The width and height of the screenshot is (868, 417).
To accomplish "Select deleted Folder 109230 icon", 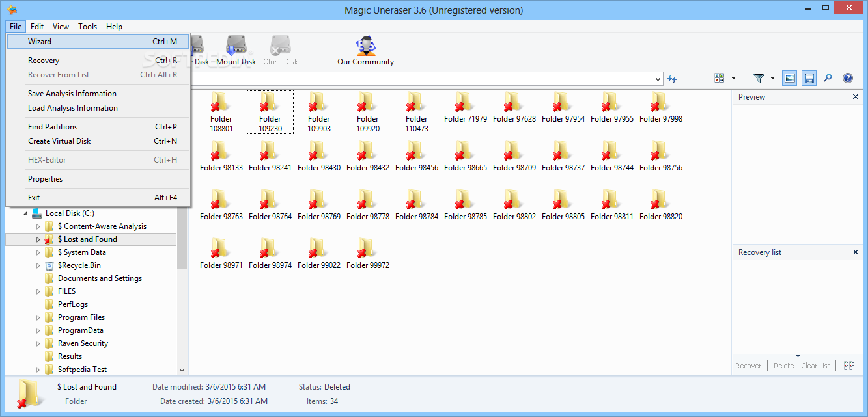I will pyautogui.click(x=268, y=103).
